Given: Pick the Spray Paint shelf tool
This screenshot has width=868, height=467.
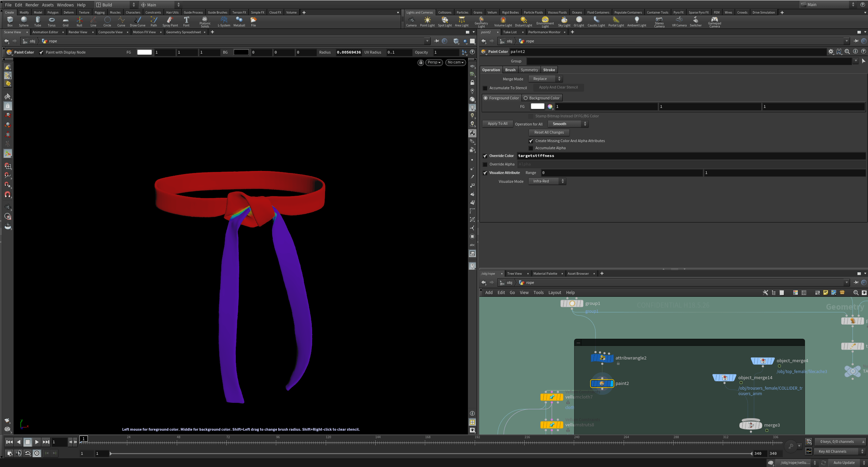Looking at the screenshot, I should tap(170, 21).
